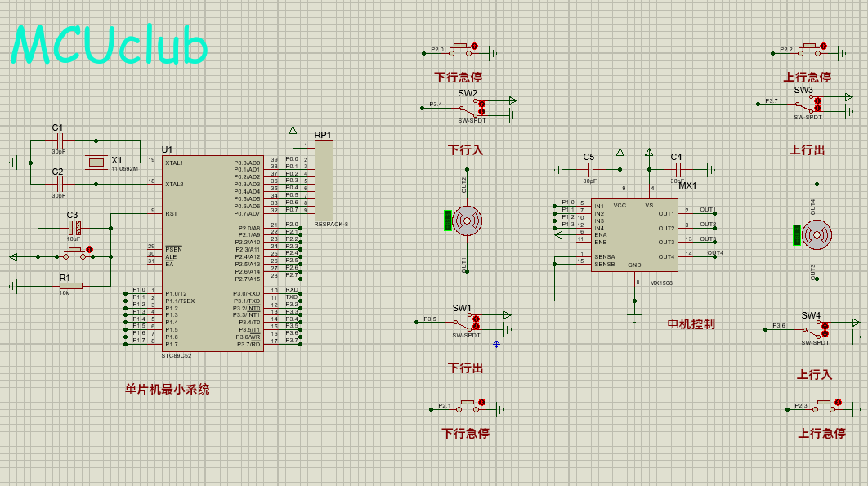Viewport: 868px width, 486px height.
Task: Click the 'STC89C52' text below U1
Action: (177, 356)
